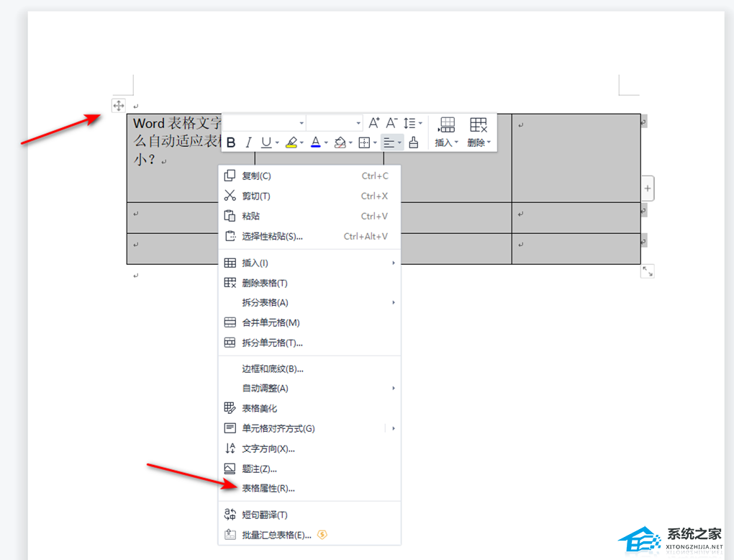Click the format painter brush icon
The height and width of the screenshot is (560, 734).
pyautogui.click(x=413, y=143)
